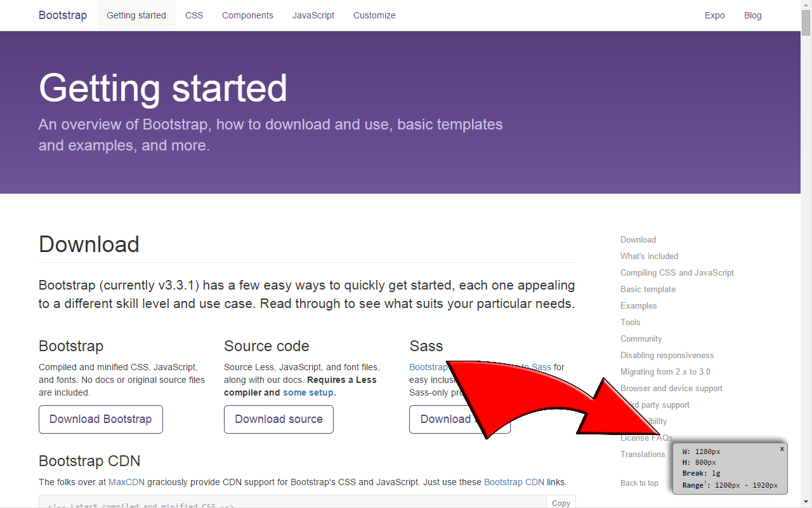Jump to Compiling CSS and JavaScript section
The height and width of the screenshot is (508, 812).
point(677,272)
